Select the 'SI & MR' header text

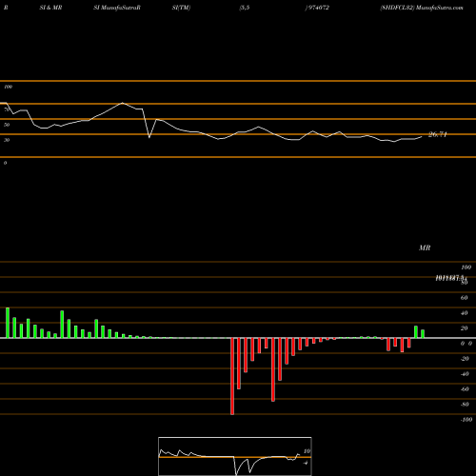[50, 8]
